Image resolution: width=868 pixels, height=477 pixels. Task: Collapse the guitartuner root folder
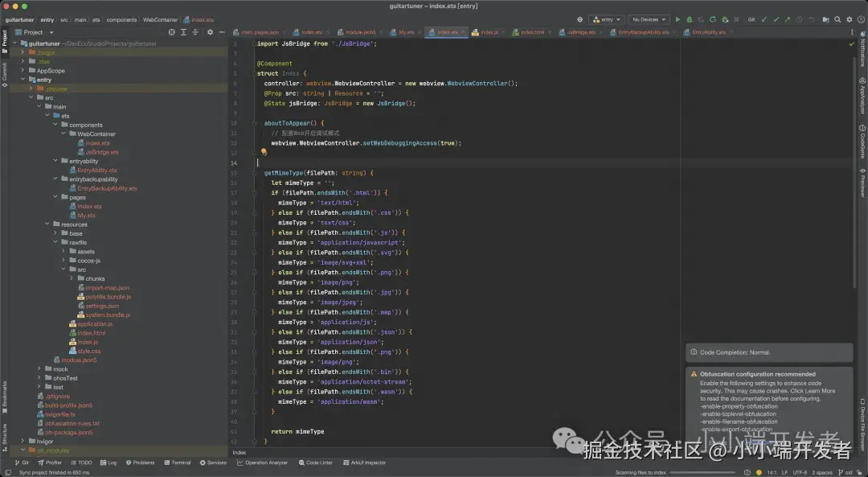pos(15,43)
